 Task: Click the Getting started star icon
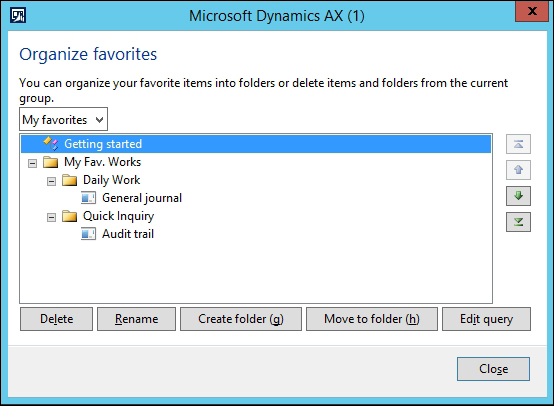51,143
